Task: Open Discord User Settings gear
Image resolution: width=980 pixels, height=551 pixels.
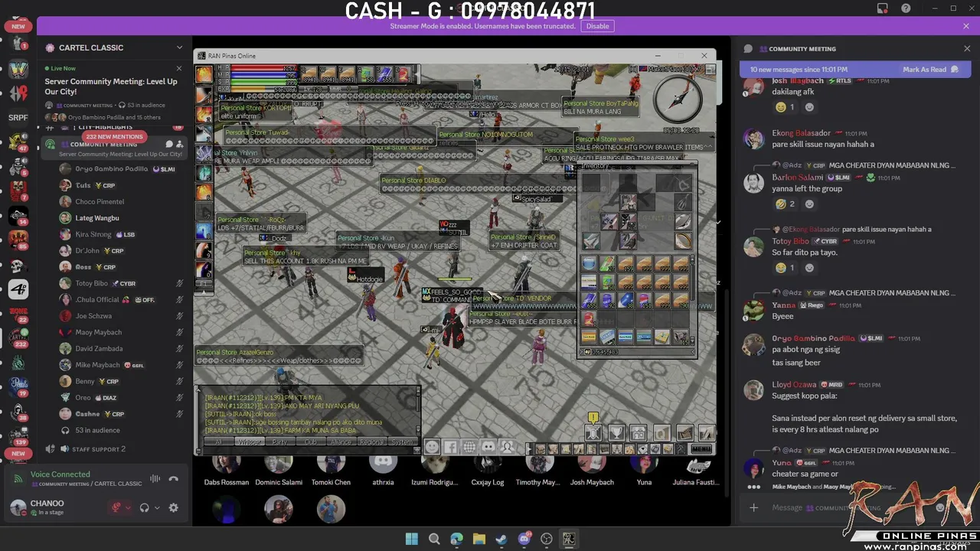Action: tap(173, 507)
